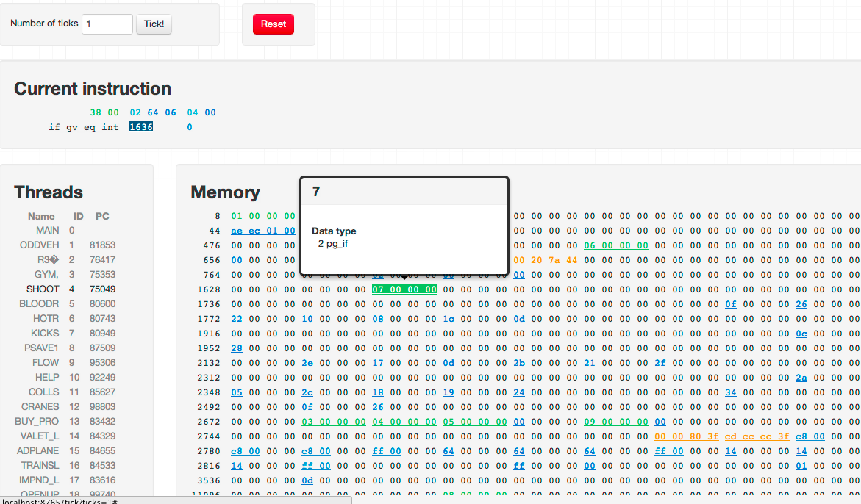Select the TRAINSL thread name
Viewport: 861px width, 504px height.
pos(40,465)
